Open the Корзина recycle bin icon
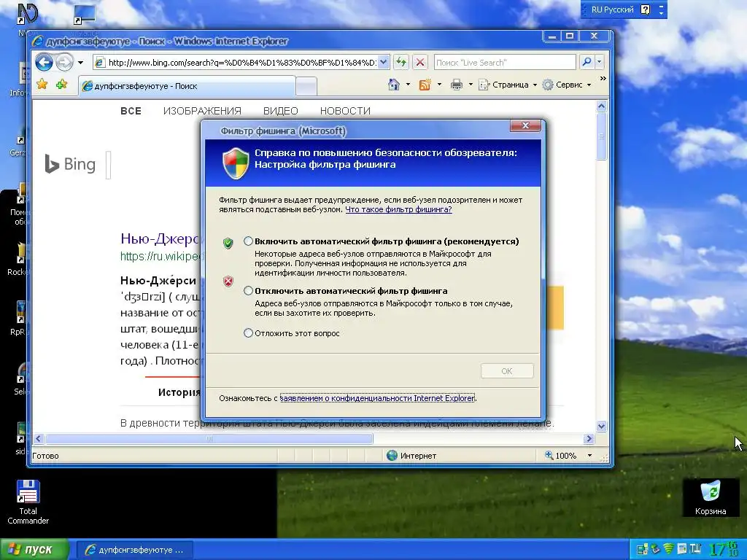This screenshot has height=560, width=747. click(711, 497)
